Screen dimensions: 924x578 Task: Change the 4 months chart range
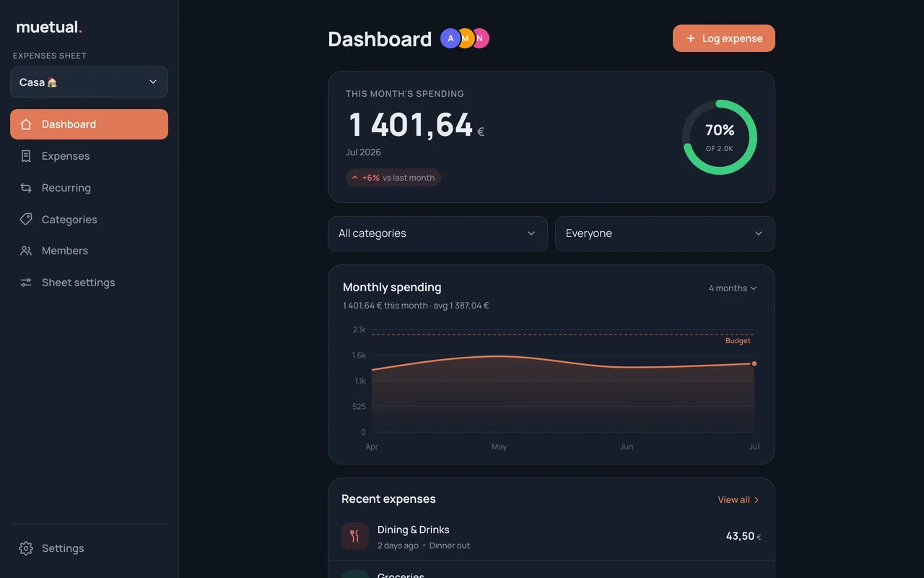[733, 288]
